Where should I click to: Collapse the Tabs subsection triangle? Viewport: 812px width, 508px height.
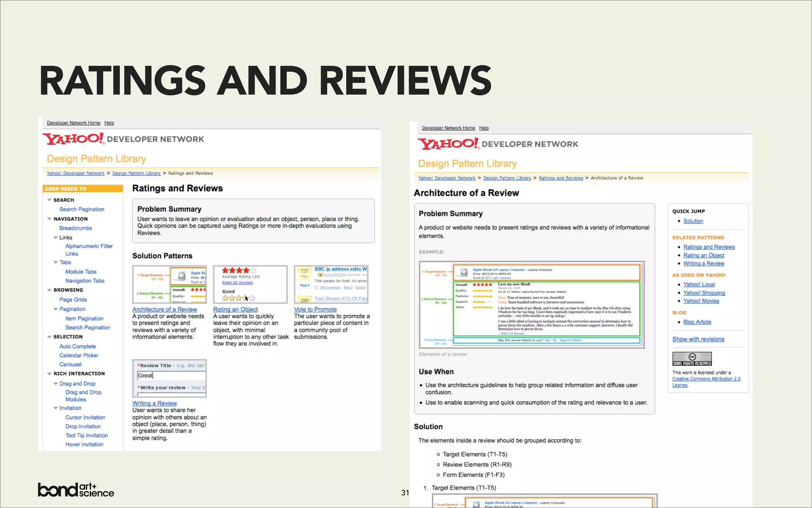point(56,262)
